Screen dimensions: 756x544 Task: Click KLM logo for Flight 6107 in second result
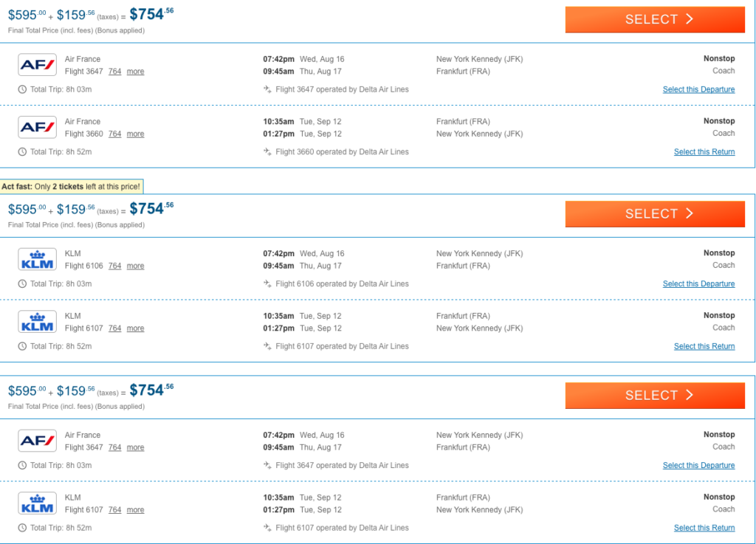coord(37,321)
